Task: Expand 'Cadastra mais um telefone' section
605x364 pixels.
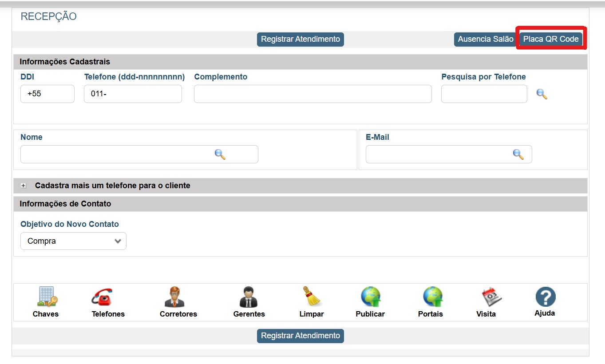Action: pos(24,186)
